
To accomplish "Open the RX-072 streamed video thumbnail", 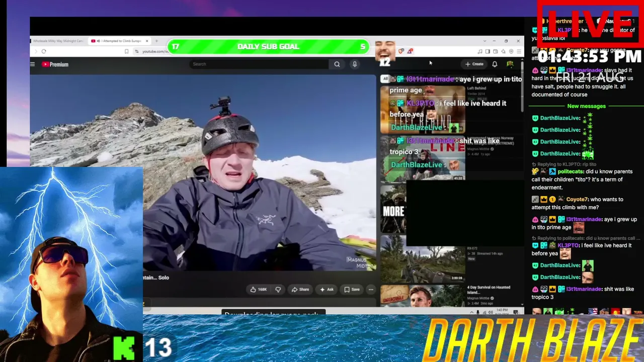I will pos(423,258).
